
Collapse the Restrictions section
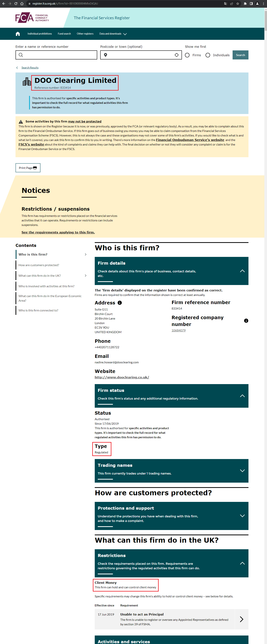tap(242, 563)
